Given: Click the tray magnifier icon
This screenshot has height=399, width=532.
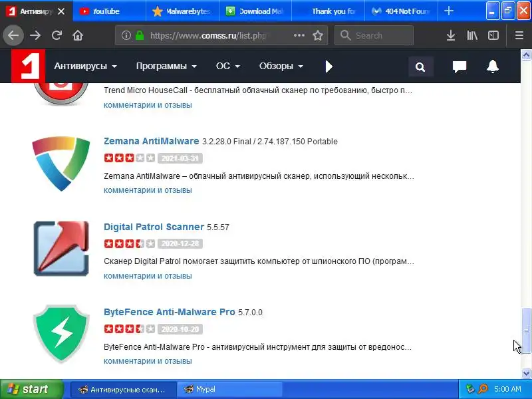Looking at the screenshot, I should pyautogui.click(x=483, y=389).
